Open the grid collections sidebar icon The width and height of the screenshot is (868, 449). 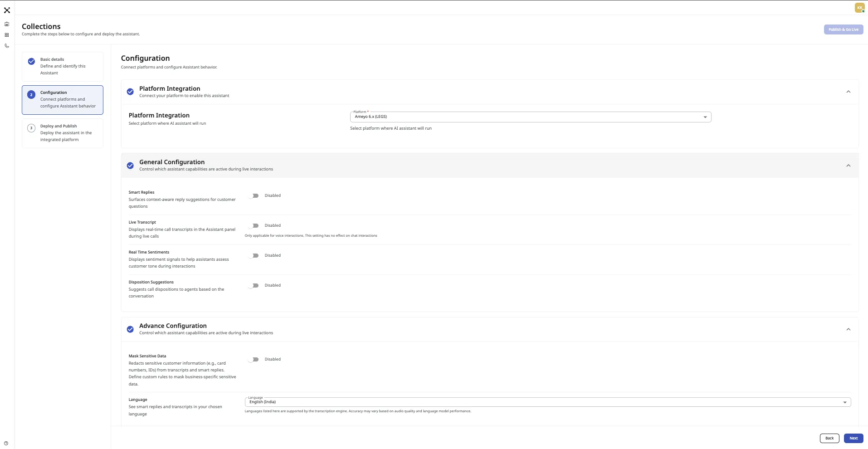(x=7, y=35)
